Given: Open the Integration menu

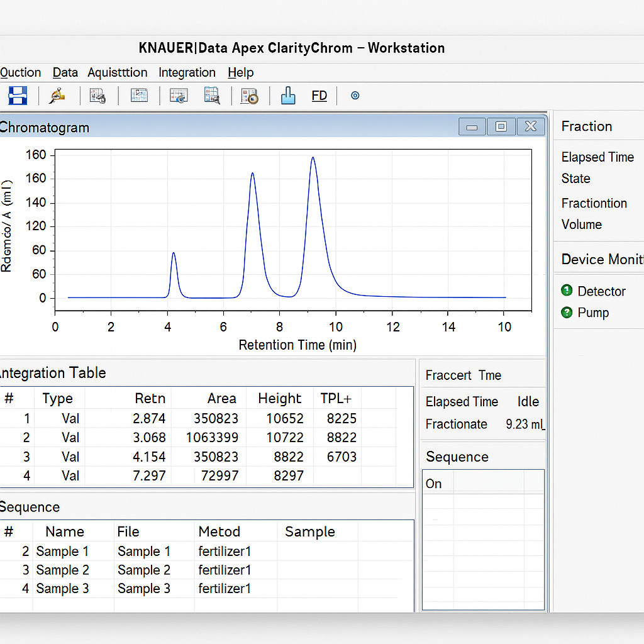Looking at the screenshot, I should tap(187, 72).
